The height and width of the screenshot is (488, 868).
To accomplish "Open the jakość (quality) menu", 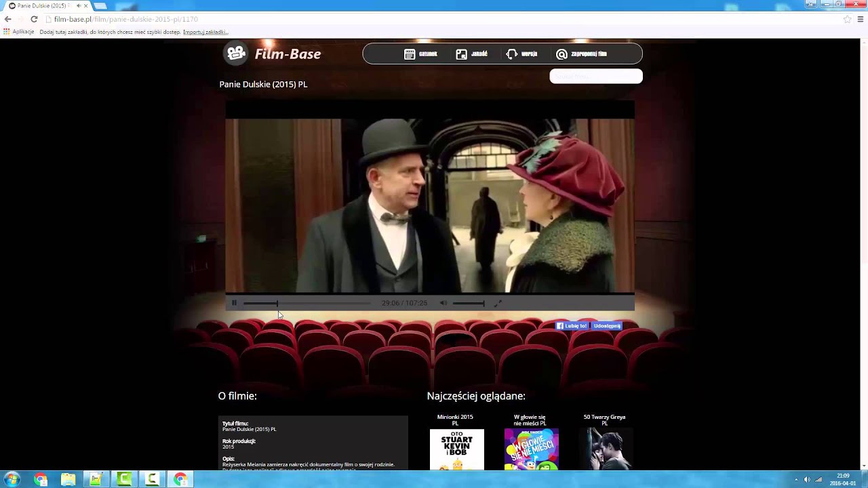I will pos(471,54).
